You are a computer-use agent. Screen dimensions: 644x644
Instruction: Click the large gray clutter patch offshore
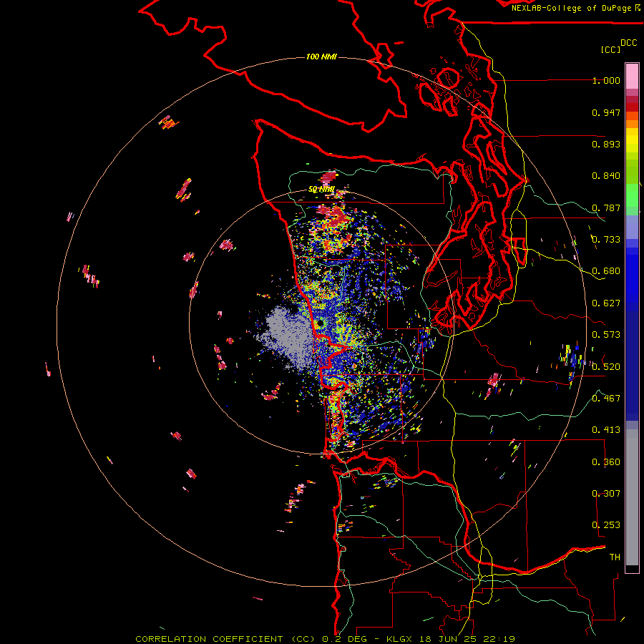pyautogui.click(x=289, y=338)
